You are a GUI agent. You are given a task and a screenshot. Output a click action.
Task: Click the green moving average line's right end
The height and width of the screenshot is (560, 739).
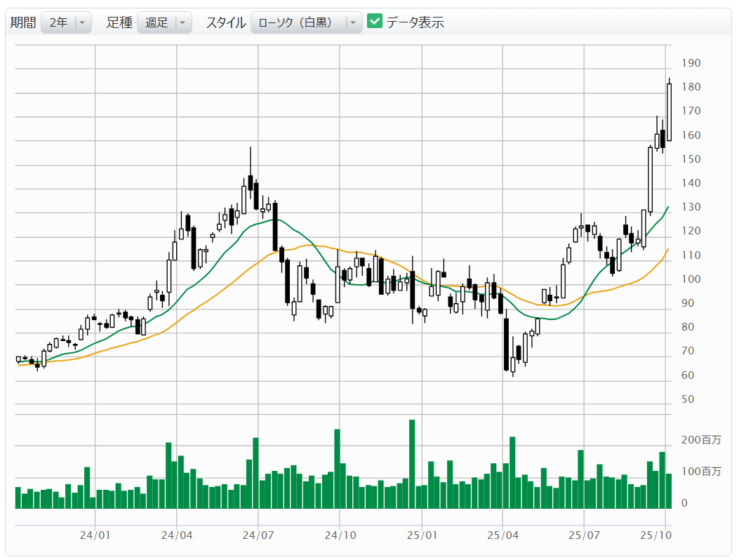[667, 208]
